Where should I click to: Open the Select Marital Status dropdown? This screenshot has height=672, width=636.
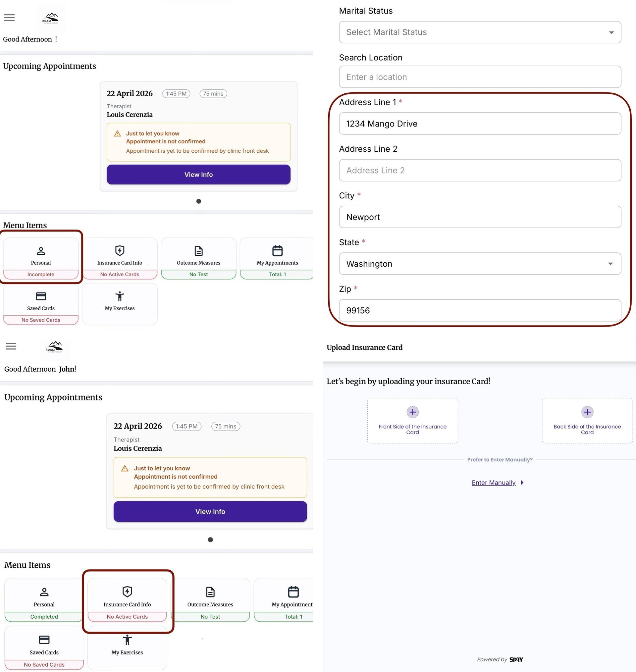point(479,32)
